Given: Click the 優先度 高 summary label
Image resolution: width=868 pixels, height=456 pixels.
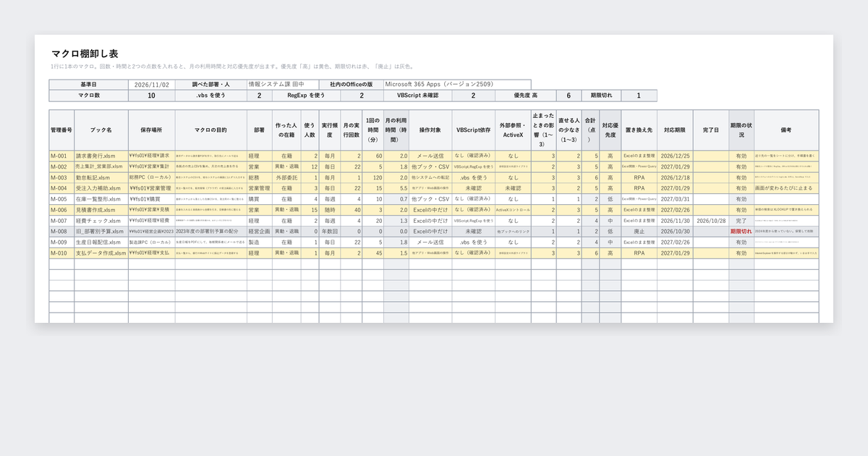Looking at the screenshot, I should point(525,96).
